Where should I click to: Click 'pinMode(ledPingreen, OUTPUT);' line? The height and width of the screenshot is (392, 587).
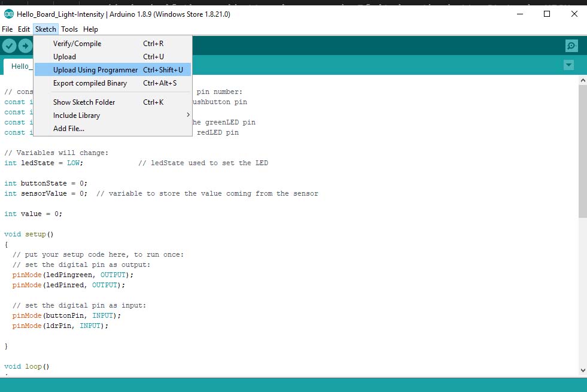click(72, 275)
